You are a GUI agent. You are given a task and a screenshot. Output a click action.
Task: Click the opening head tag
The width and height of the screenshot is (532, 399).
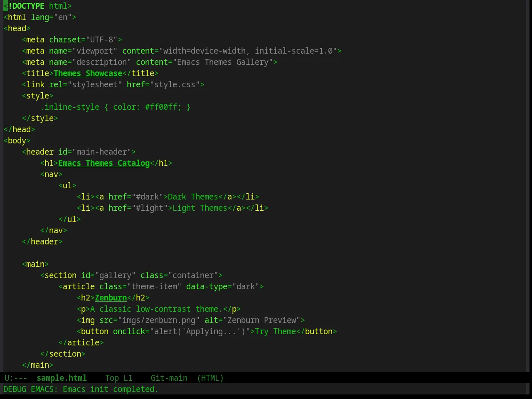pyautogui.click(x=17, y=28)
